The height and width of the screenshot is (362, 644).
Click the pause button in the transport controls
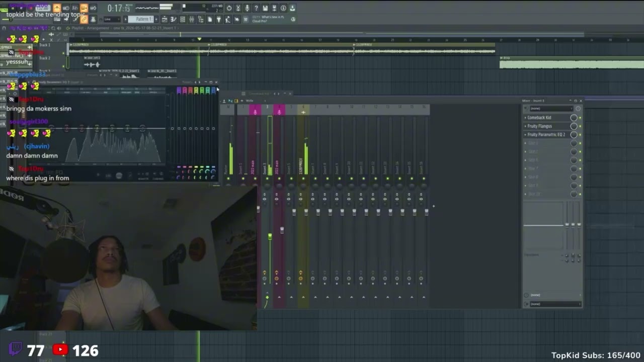pyautogui.click(x=13, y=8)
